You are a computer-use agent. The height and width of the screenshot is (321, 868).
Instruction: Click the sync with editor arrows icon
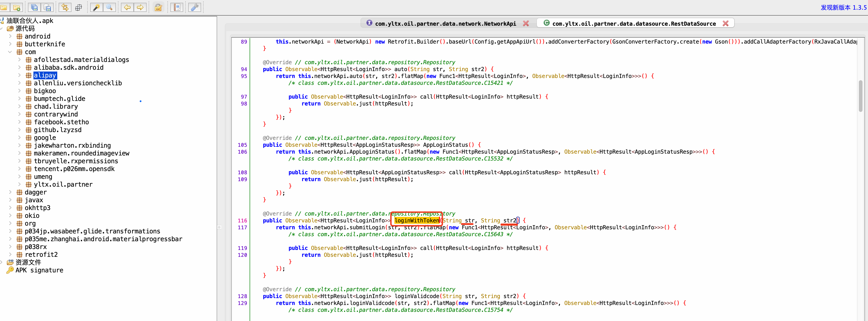tap(65, 7)
